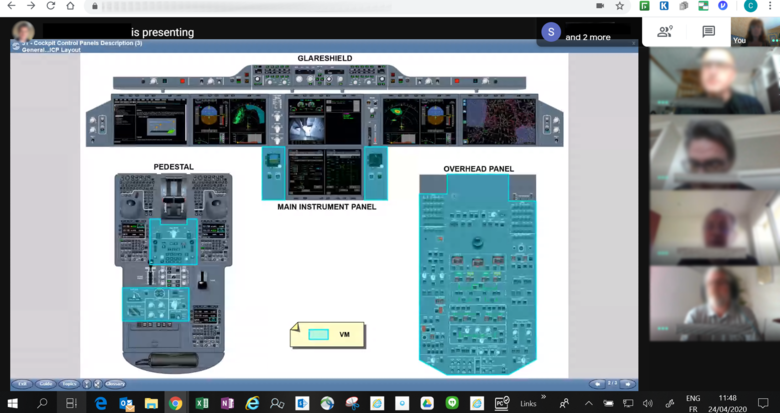Select the participant tile with glasses
Image resolution: width=780 pixels, height=413 pixels.
(x=714, y=152)
